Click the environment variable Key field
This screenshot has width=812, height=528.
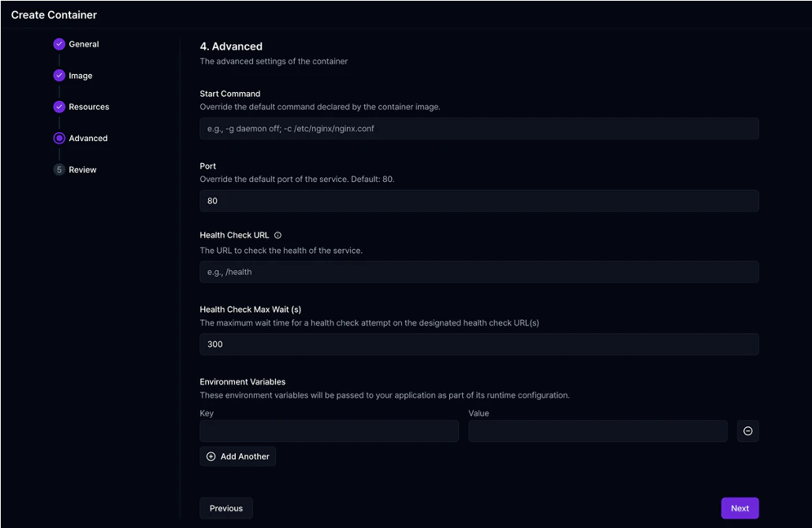point(329,430)
